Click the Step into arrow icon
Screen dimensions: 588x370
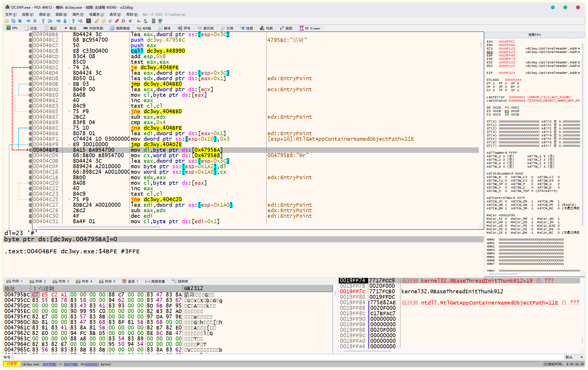click(43, 21)
